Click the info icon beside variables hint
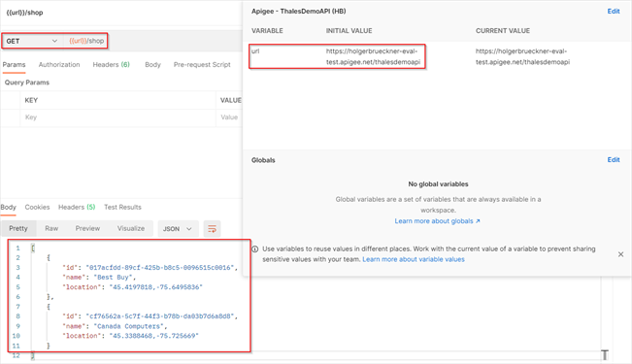Viewport: 632px width, 364px height. [255, 249]
